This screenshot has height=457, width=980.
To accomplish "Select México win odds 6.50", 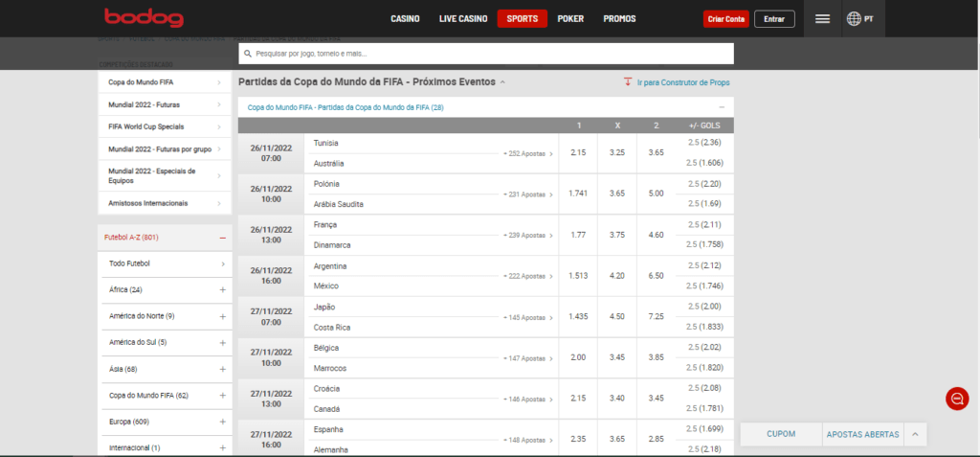I will [657, 276].
